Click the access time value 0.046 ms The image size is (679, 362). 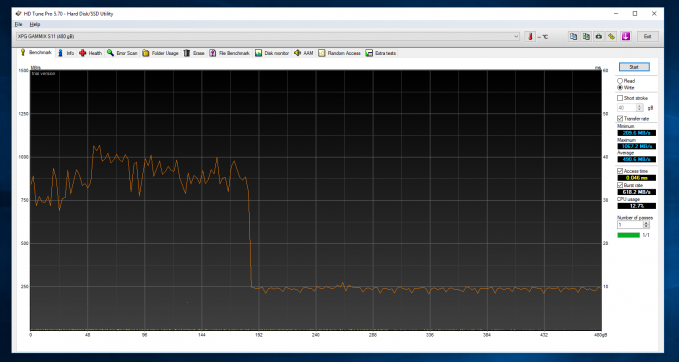tap(637, 178)
